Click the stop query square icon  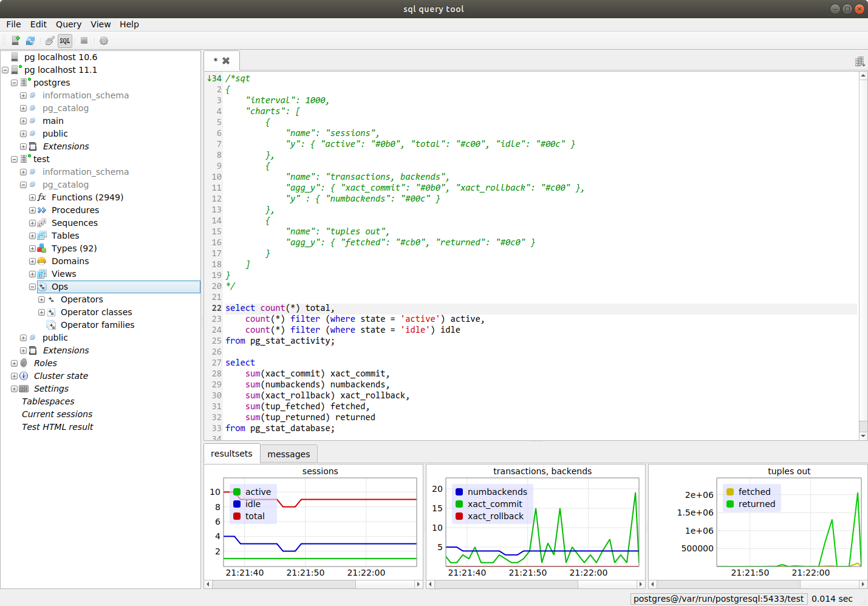84,41
